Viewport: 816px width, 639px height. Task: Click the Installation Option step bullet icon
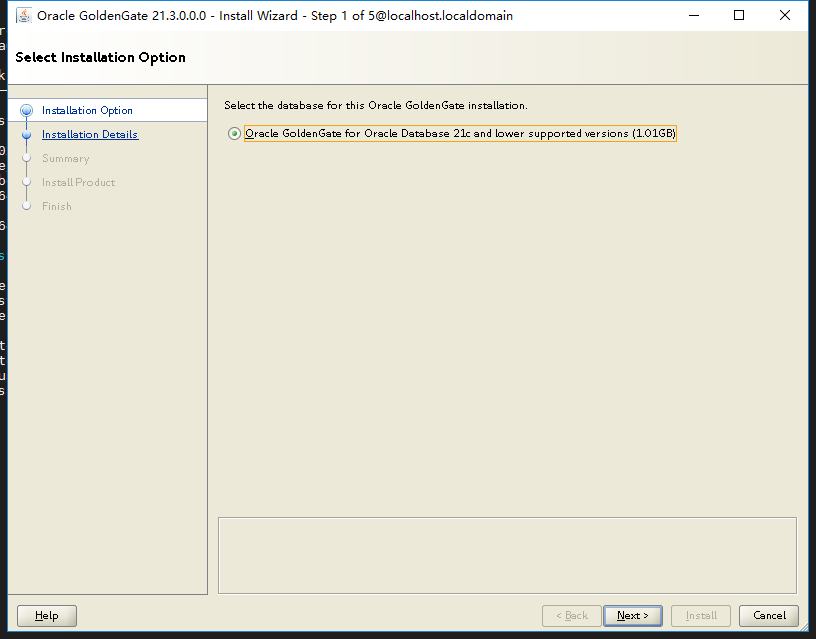tap(26, 110)
